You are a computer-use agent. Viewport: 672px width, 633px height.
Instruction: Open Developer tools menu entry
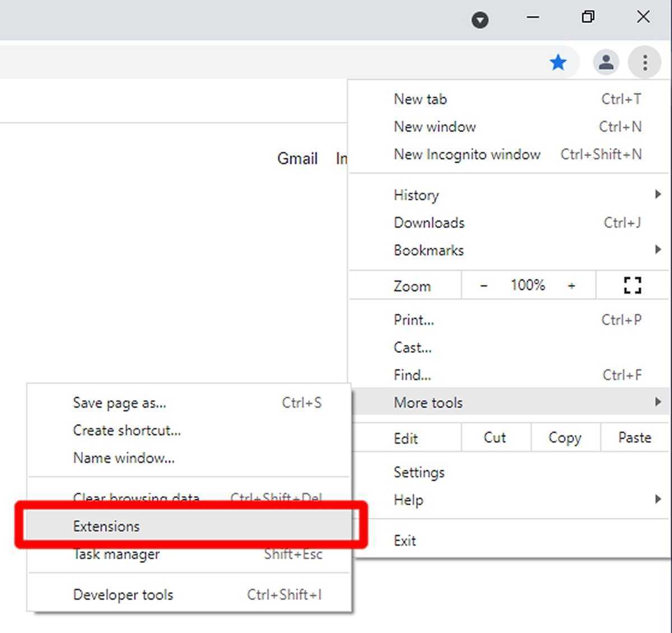click(x=123, y=594)
